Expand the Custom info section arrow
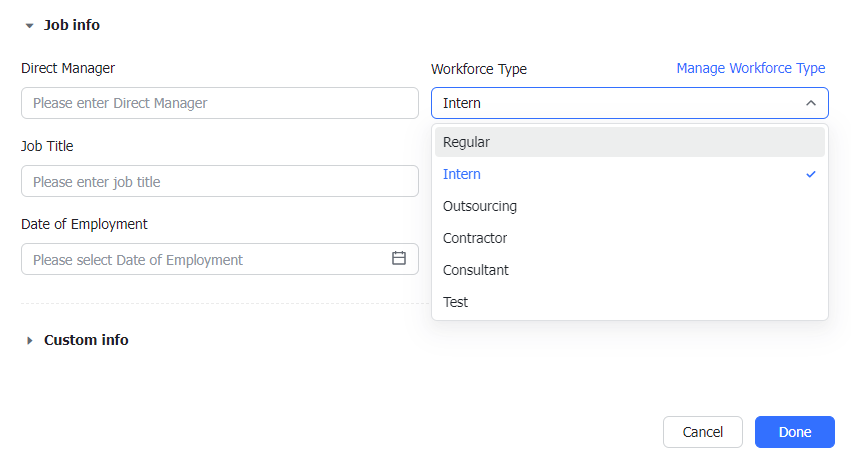The width and height of the screenshot is (851, 466). click(x=30, y=340)
